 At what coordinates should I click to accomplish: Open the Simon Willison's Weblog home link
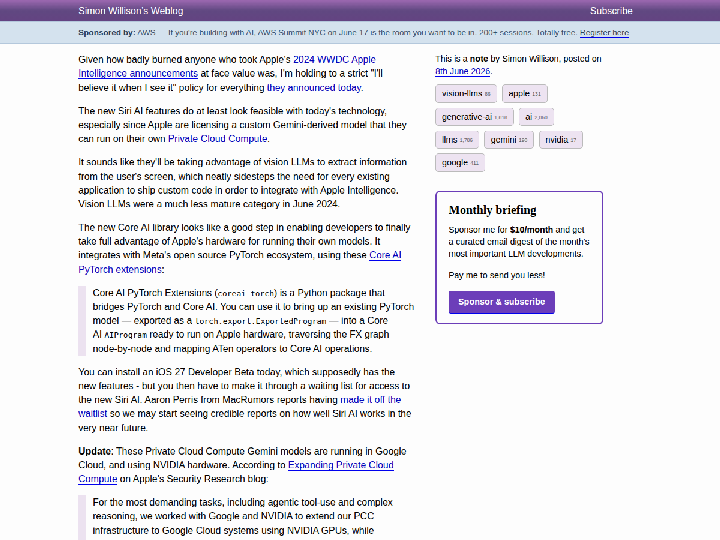pyautogui.click(x=130, y=11)
